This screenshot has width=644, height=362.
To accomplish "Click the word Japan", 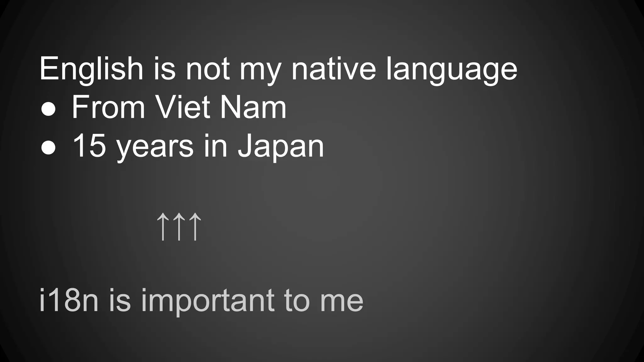I will pos(280,148).
